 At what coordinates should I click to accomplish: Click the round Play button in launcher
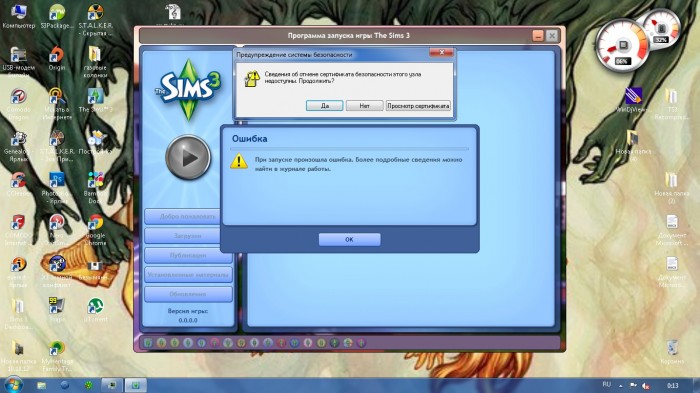coord(188,157)
